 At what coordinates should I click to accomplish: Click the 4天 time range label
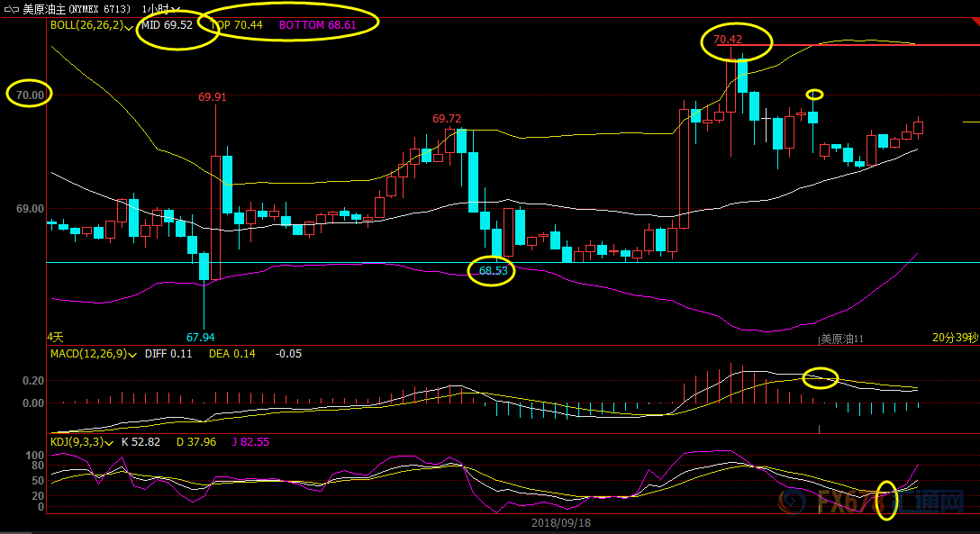coord(56,337)
